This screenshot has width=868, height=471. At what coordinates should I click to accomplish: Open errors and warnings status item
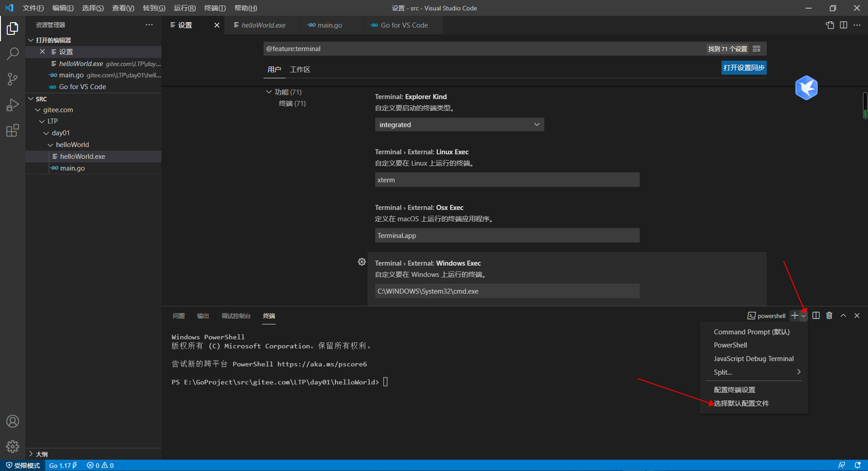[x=100, y=465]
